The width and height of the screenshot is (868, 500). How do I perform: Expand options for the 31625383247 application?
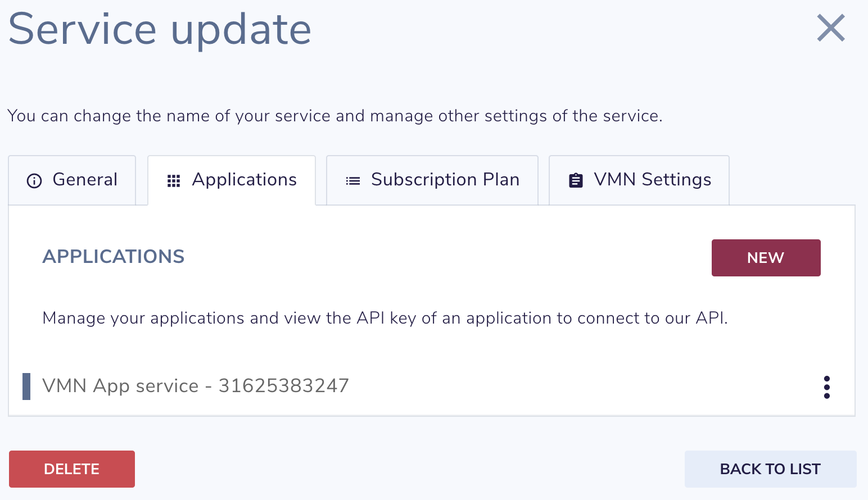(x=827, y=387)
